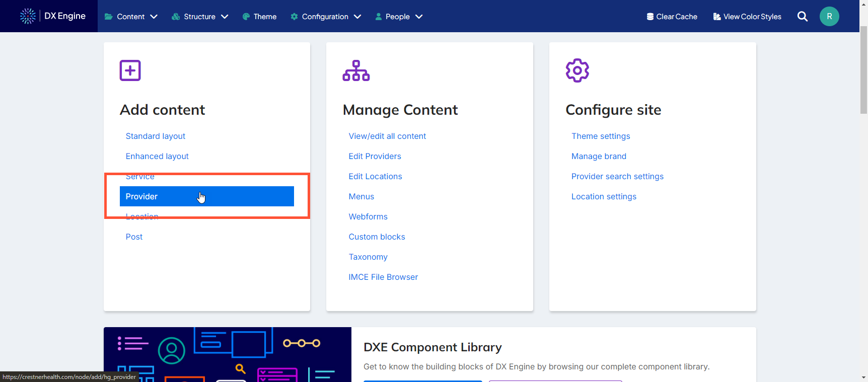Open Theme settings
Viewport: 868px width, 382px height.
pyautogui.click(x=601, y=136)
